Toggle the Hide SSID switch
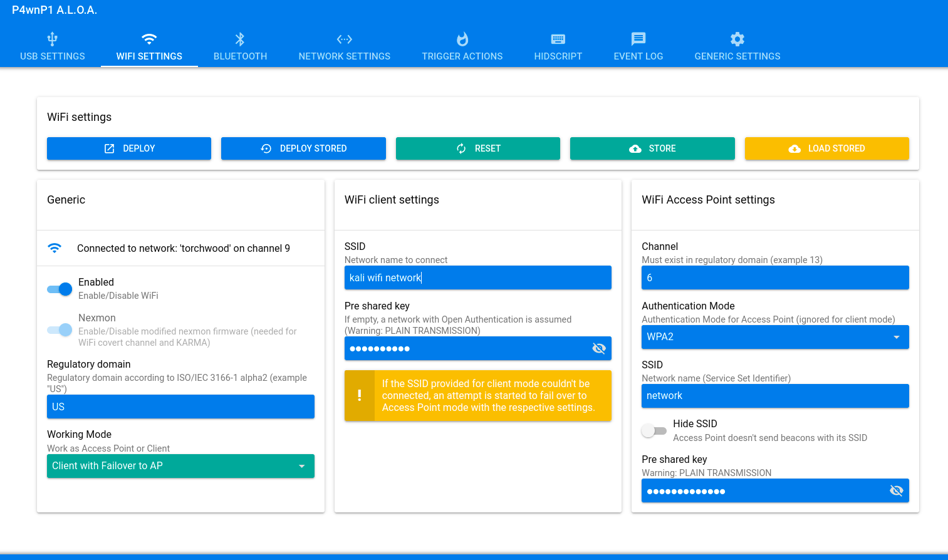This screenshot has width=948, height=560. pyautogui.click(x=654, y=431)
